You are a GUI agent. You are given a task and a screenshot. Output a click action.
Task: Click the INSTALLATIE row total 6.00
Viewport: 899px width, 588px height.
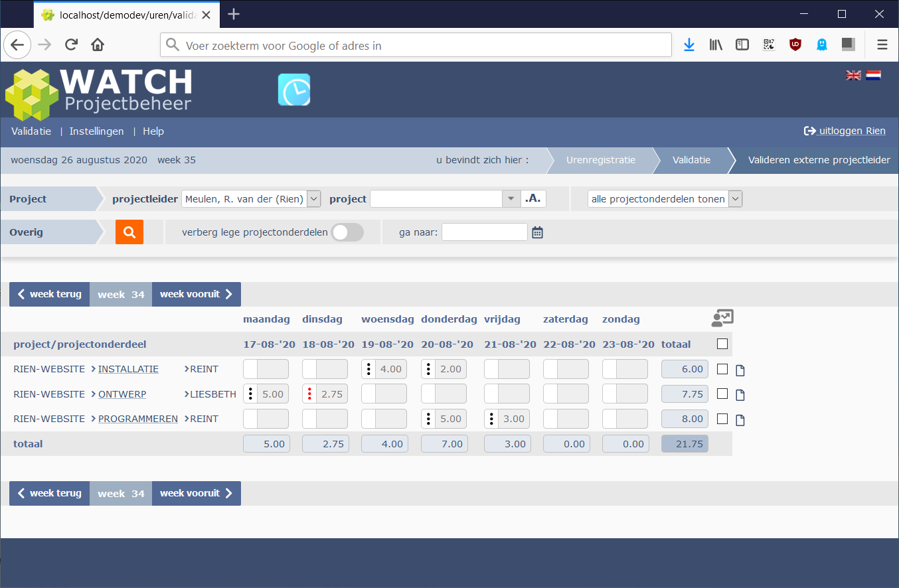tap(685, 369)
